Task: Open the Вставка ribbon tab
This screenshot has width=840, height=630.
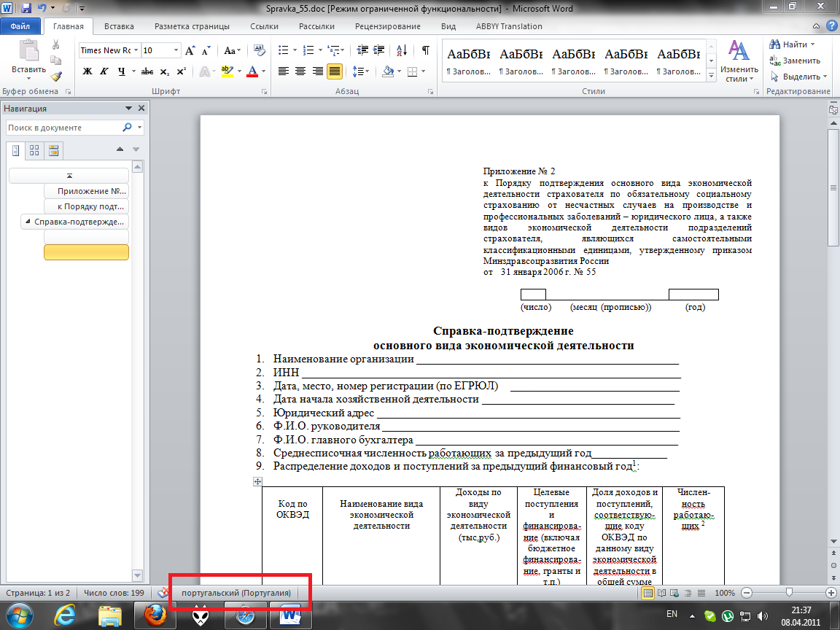Action: [119, 26]
